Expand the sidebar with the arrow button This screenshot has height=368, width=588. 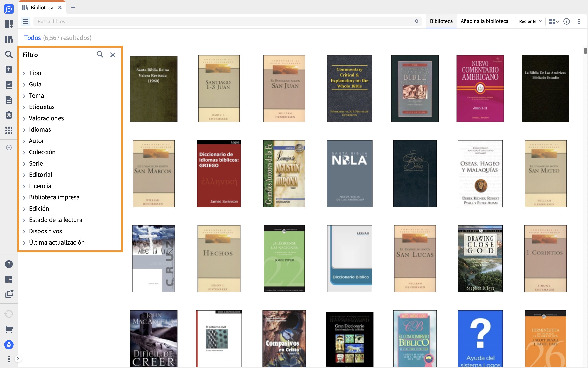(x=18, y=358)
